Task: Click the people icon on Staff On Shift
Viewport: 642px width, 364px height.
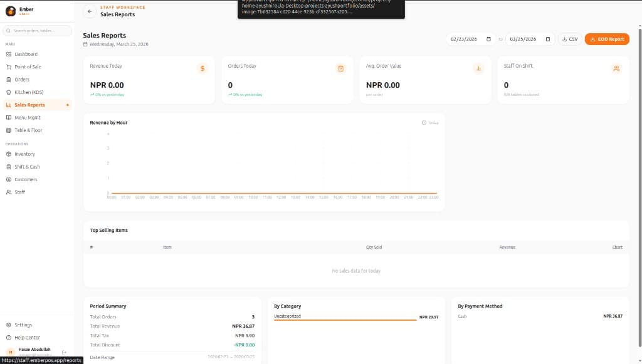Action: point(616,68)
